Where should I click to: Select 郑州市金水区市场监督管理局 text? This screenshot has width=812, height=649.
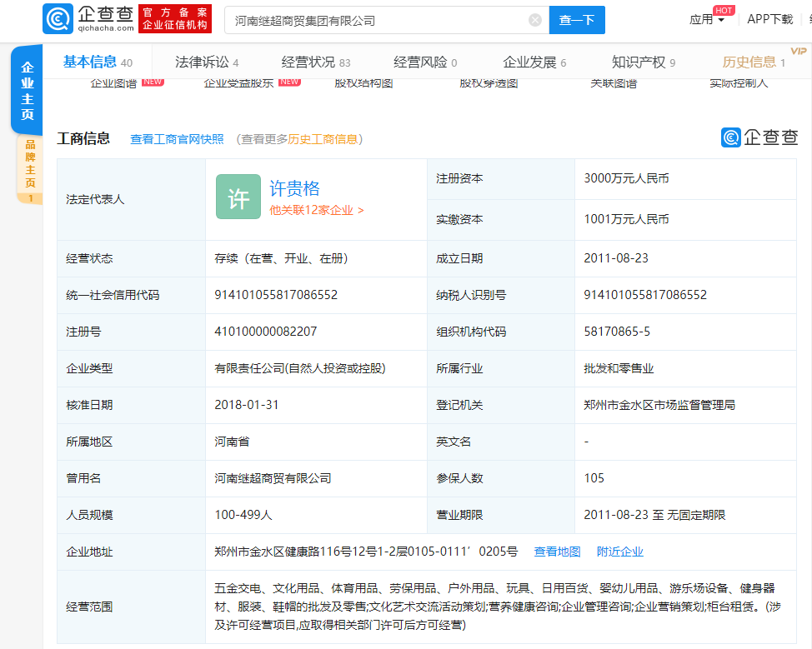point(659,405)
